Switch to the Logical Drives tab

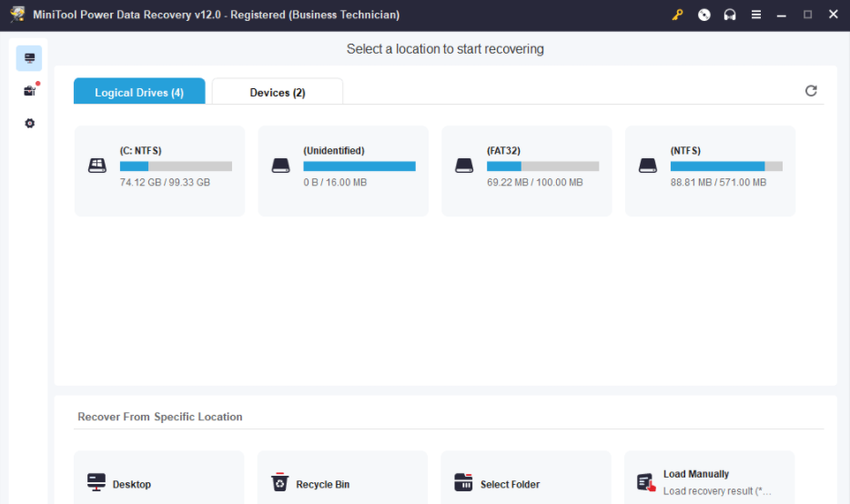click(139, 93)
